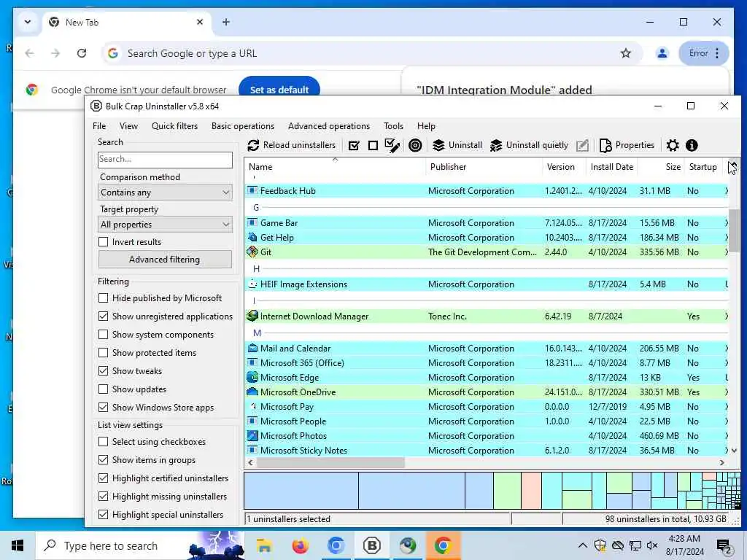This screenshot has height=560, width=747.
Task: Click the Windows Start button
Action: tap(18, 545)
